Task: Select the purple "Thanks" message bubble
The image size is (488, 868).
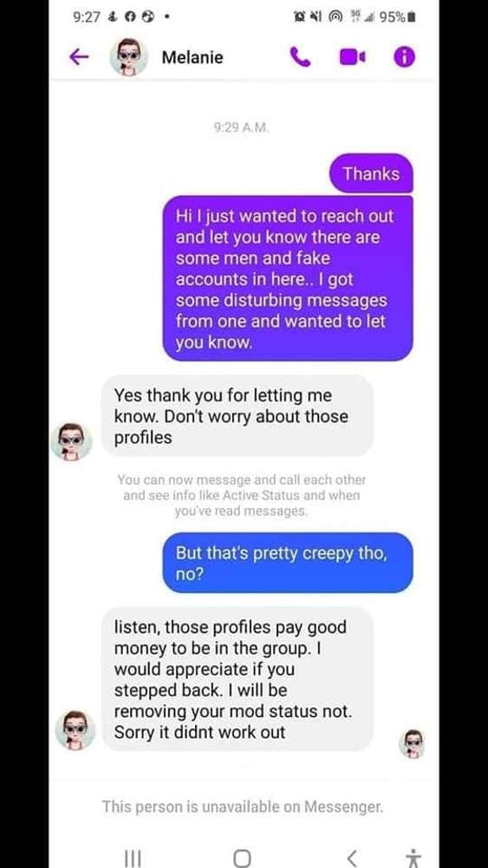Action: [371, 173]
